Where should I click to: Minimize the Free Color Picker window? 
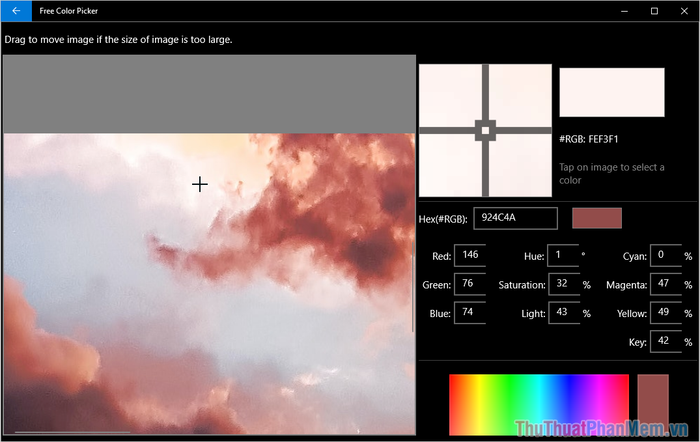click(624, 11)
